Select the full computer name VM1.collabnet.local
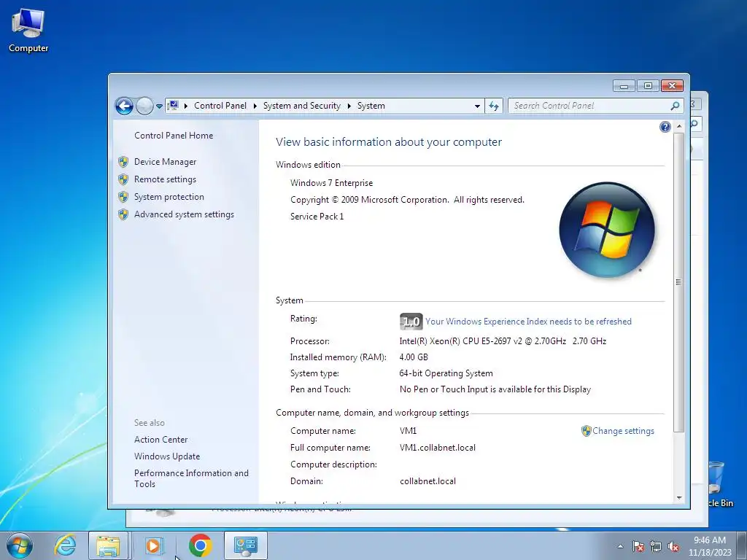Screen dimensions: 747x560 click(x=438, y=448)
